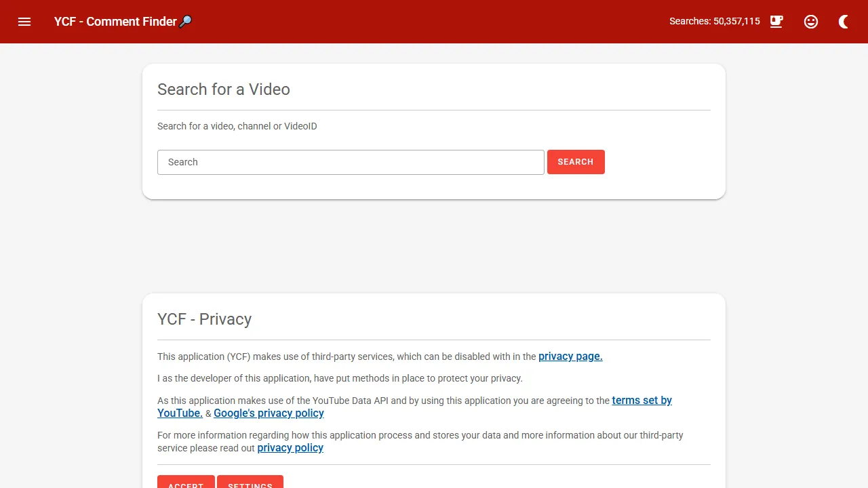Click the YCF - Comment Finder title

115,21
